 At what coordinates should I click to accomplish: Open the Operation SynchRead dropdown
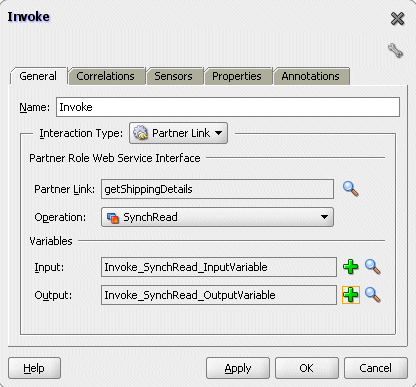(217, 217)
